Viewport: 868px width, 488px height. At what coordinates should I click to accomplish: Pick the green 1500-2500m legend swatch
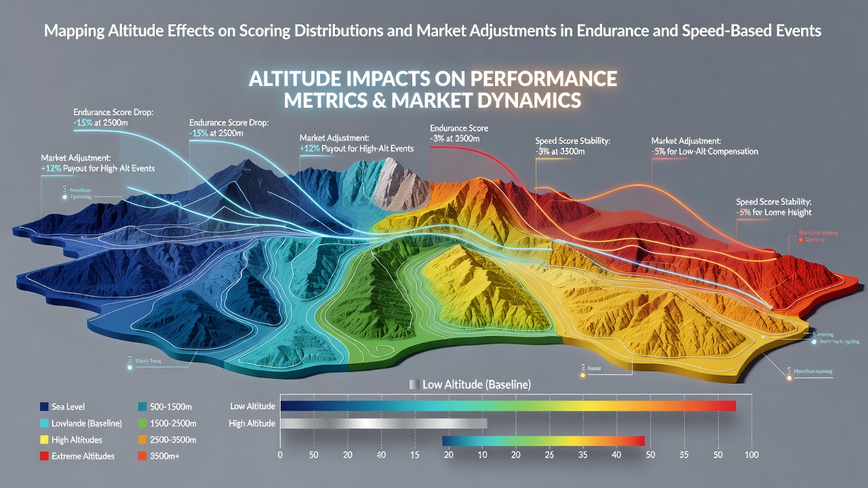(142, 424)
